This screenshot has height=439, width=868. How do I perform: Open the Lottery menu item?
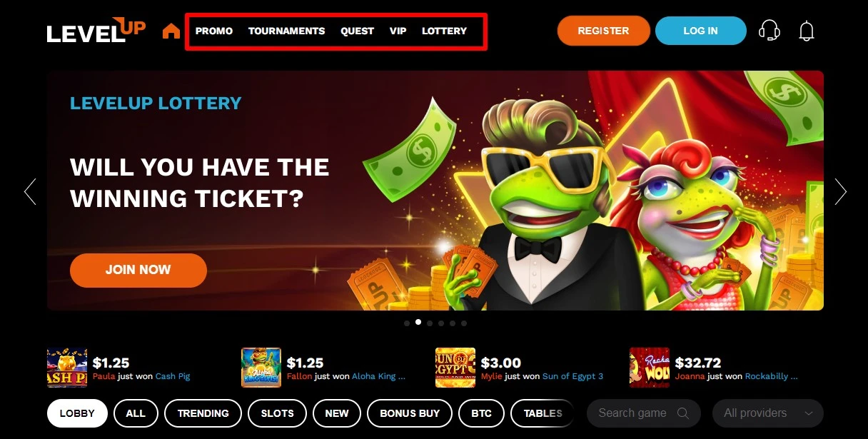(x=444, y=31)
